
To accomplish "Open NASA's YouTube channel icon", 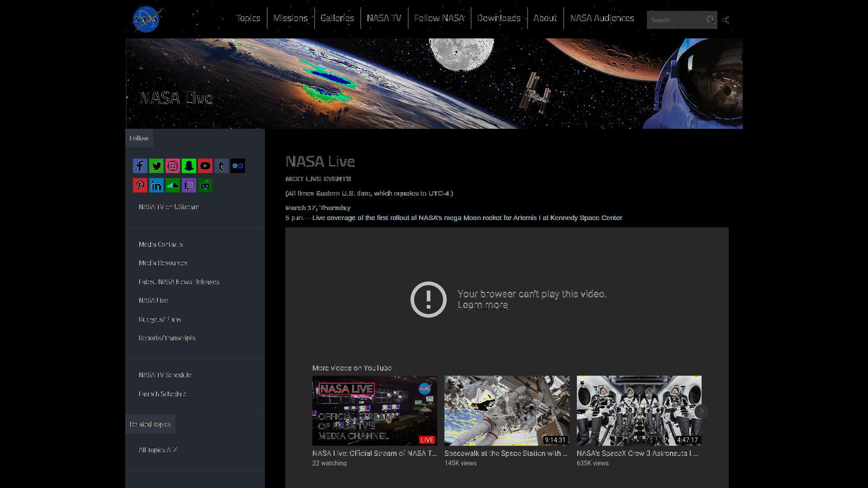I will 205,166.
